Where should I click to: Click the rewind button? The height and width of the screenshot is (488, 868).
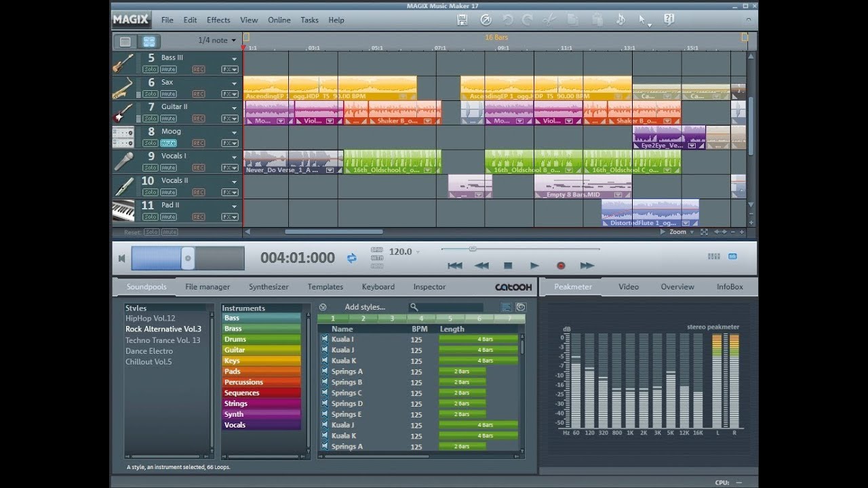(481, 266)
